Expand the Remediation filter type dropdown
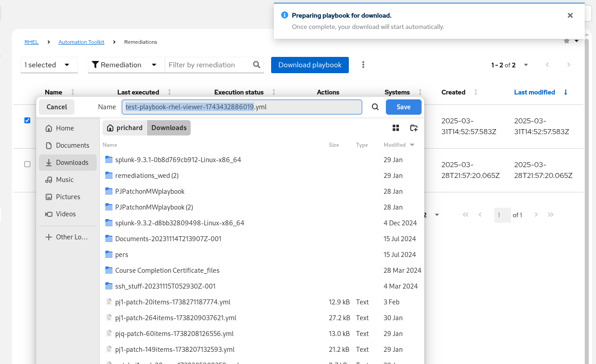The width and height of the screenshot is (596, 364). 154,65
